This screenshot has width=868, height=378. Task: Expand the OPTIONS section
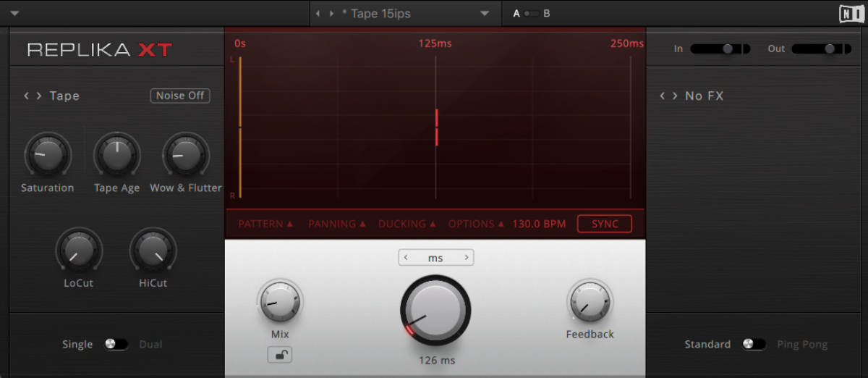coord(476,224)
